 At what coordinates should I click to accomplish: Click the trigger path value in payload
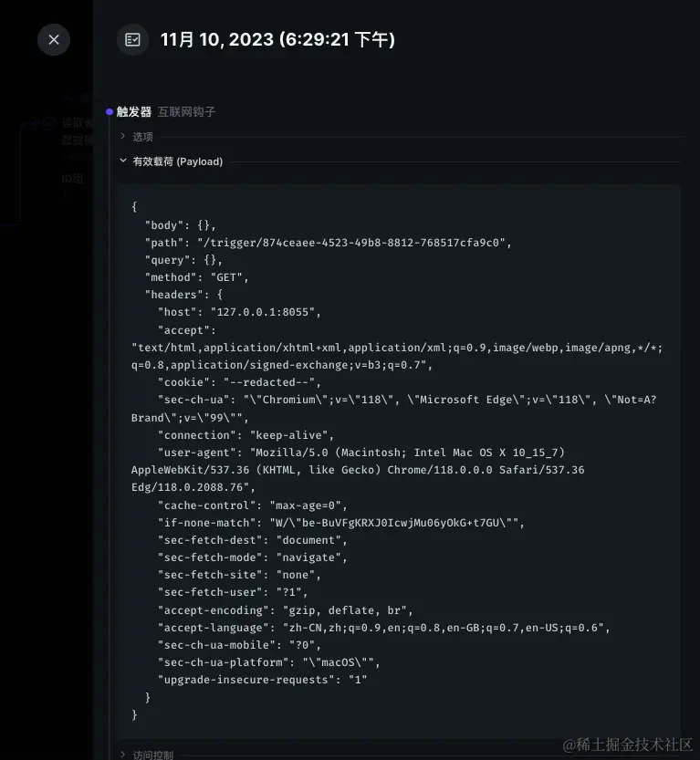click(x=354, y=243)
